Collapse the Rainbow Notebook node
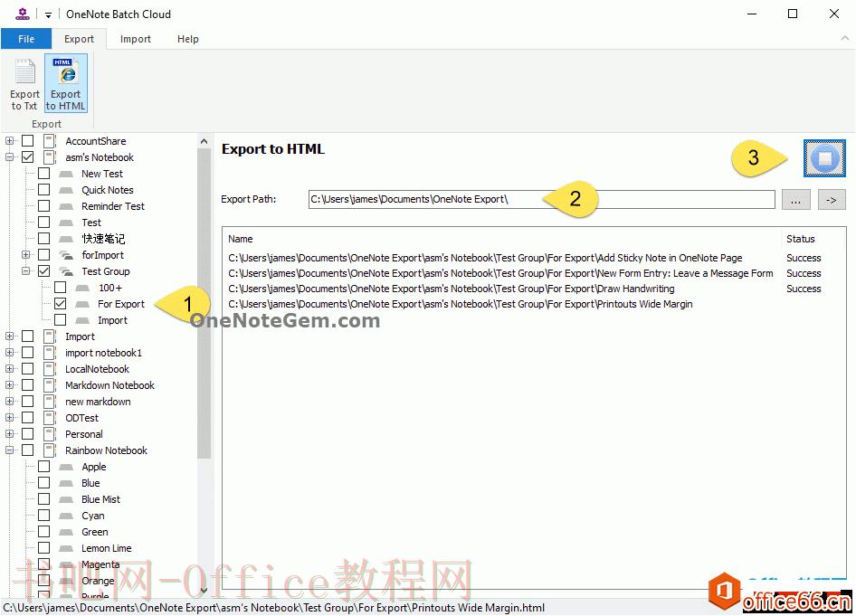 9,450
